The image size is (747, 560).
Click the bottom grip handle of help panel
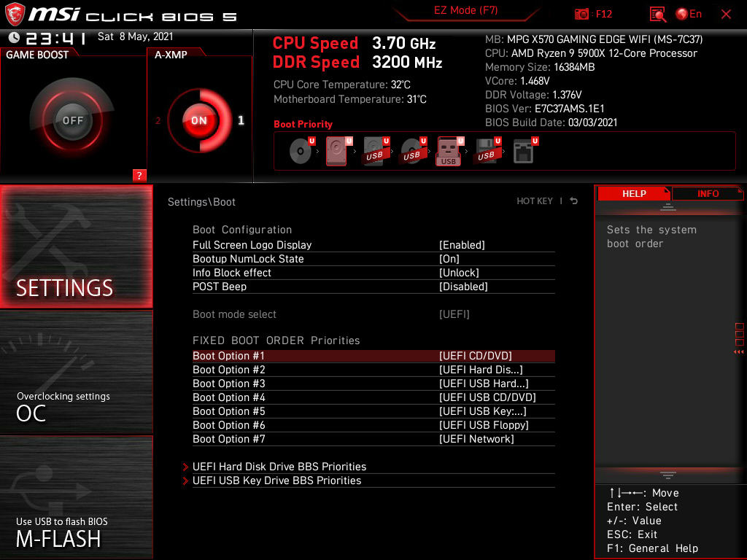pos(668,475)
